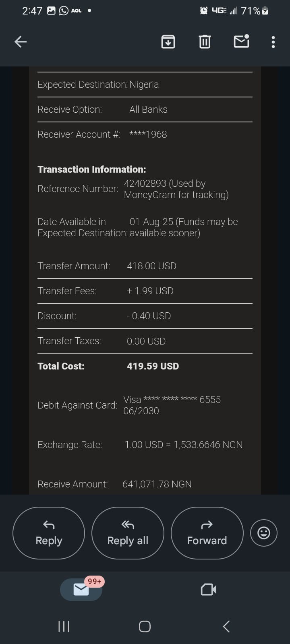This screenshot has height=644, width=290.
Task: Tap the Reply all button
Action: pos(128,533)
